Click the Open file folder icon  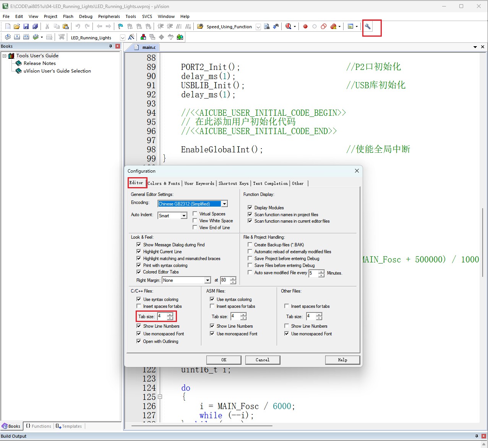pyautogui.click(x=17, y=26)
